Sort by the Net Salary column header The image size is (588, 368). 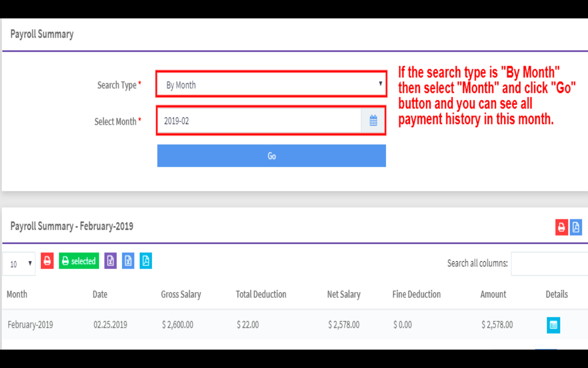344,294
